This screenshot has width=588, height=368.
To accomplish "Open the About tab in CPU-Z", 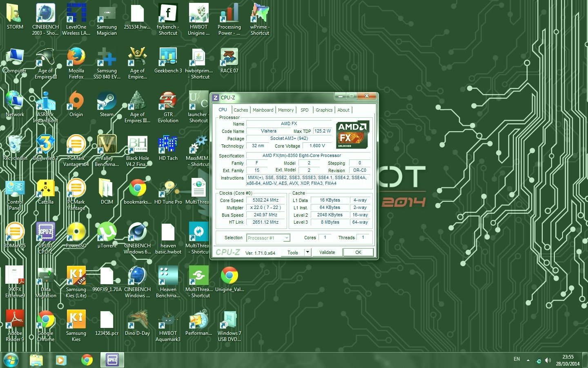I will coord(343,110).
